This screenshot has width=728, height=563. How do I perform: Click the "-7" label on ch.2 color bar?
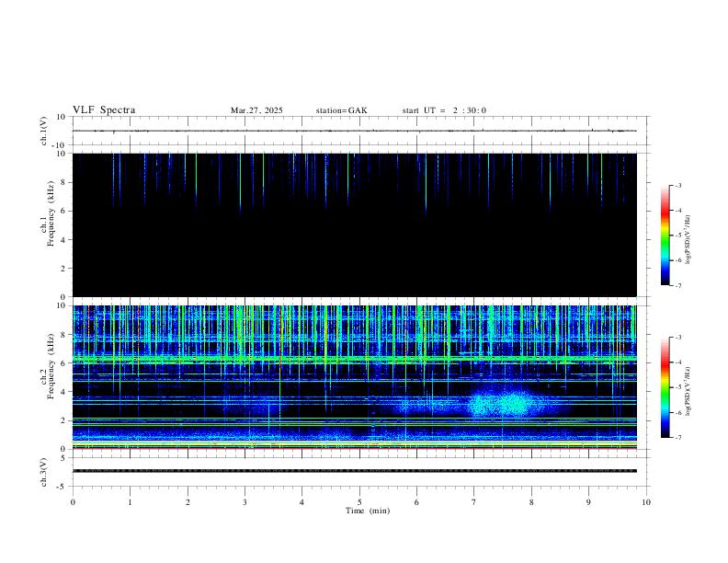point(677,437)
